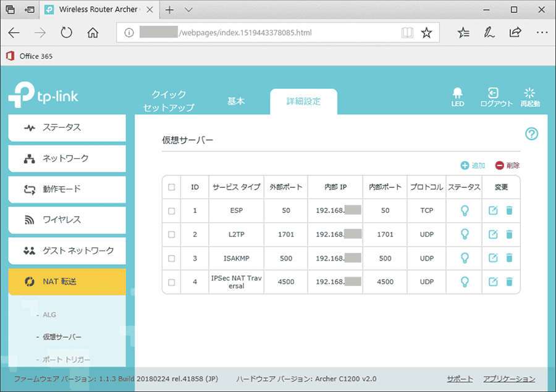Image resolution: width=556 pixels, height=392 pixels.
Task: Click the set tabs aside icon
Action: tap(30, 10)
